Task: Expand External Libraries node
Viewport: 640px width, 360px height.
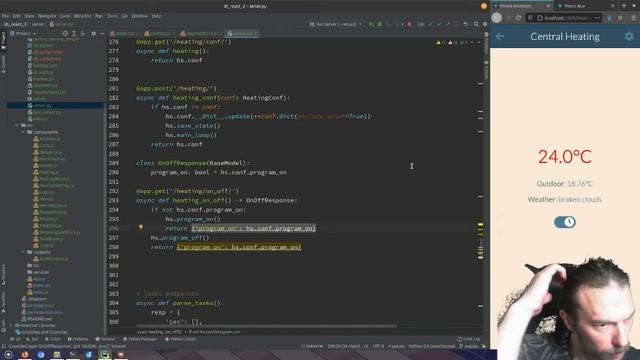Action: coord(11,325)
